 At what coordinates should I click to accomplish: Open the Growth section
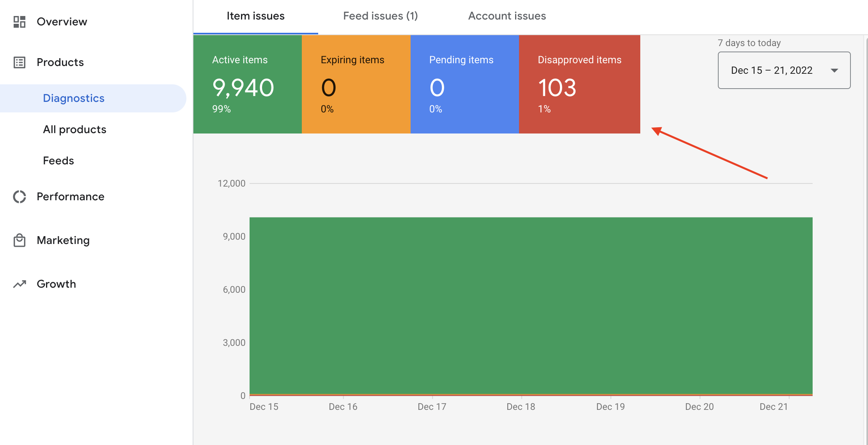point(57,284)
